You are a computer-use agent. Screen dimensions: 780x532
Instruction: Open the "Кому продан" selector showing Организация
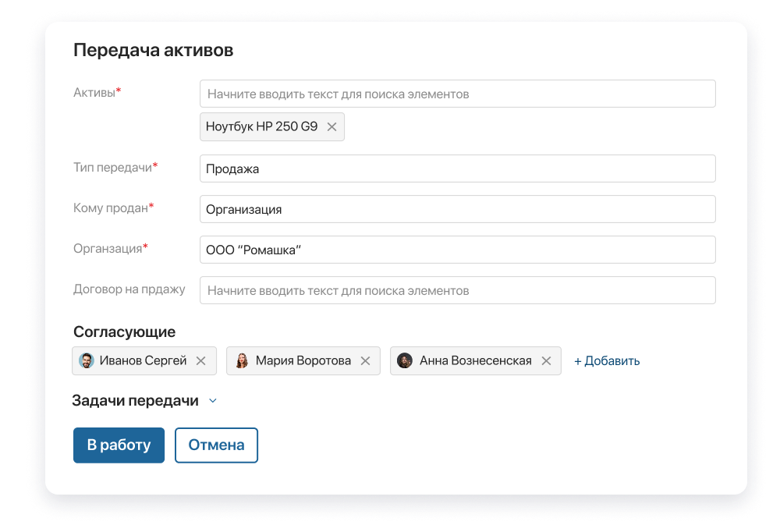pos(458,208)
